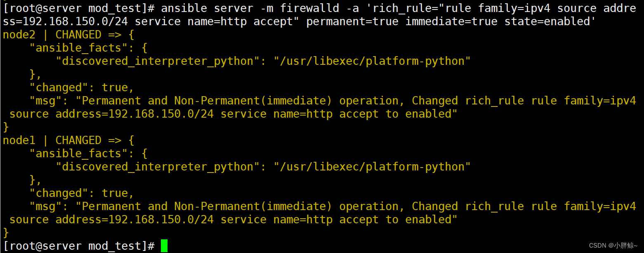The width and height of the screenshot is (644, 253).
Task: Click node1's "changed": true line
Action: click(82, 193)
